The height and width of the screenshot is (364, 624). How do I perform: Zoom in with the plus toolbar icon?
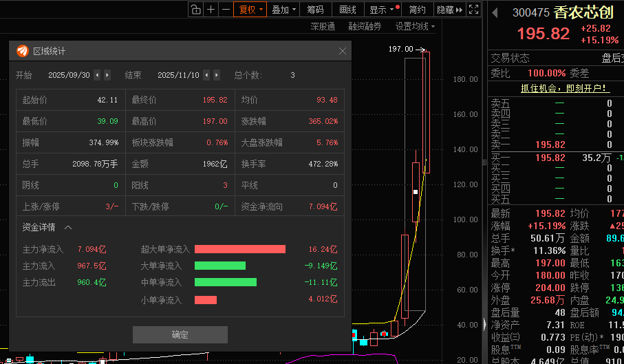click(211, 10)
